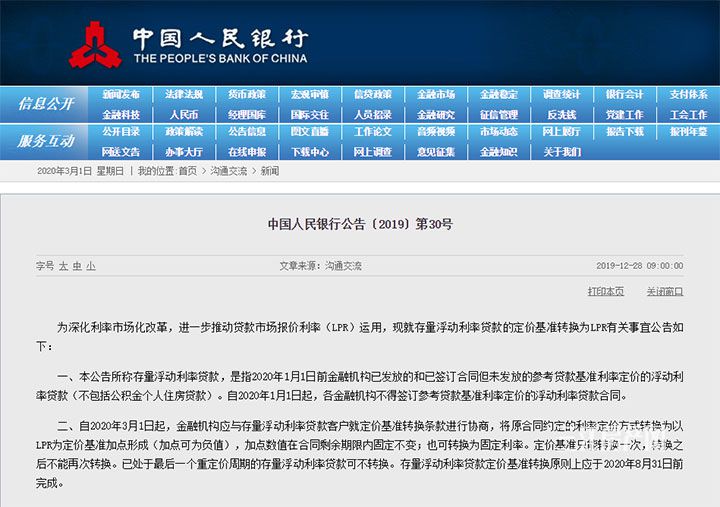Select 银行会计 in the navigation bar

click(624, 95)
